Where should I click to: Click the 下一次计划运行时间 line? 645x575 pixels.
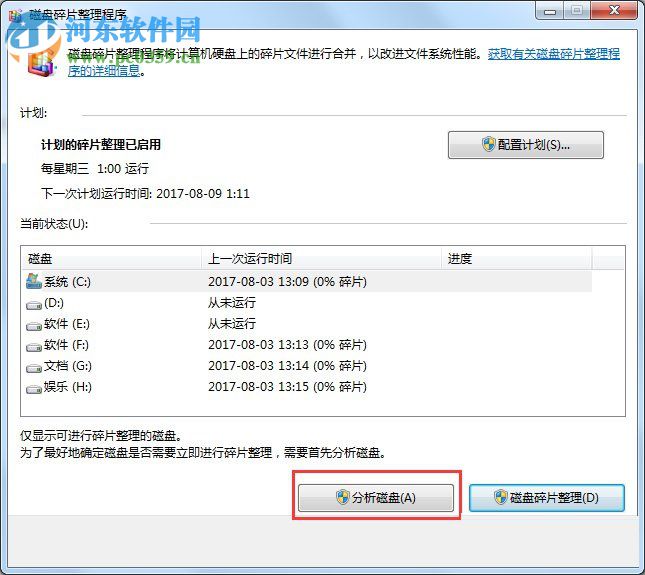pyautogui.click(x=145, y=194)
